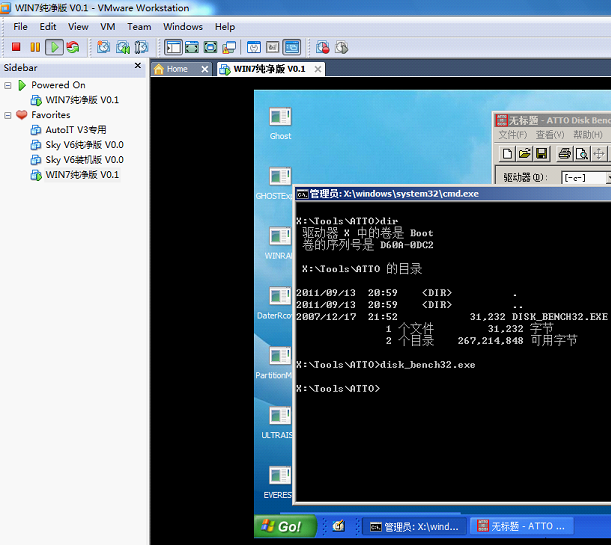This screenshot has height=546, width=611.
Task: Open the View menu
Action: click(x=78, y=27)
